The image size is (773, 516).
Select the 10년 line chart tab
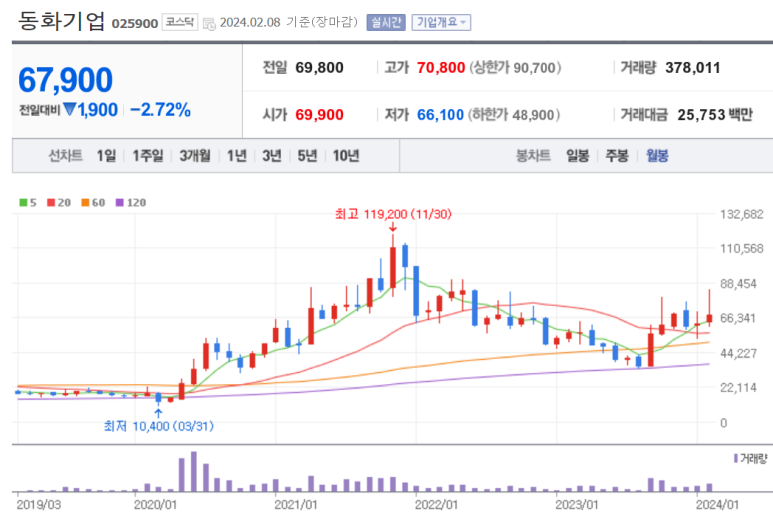coord(346,156)
